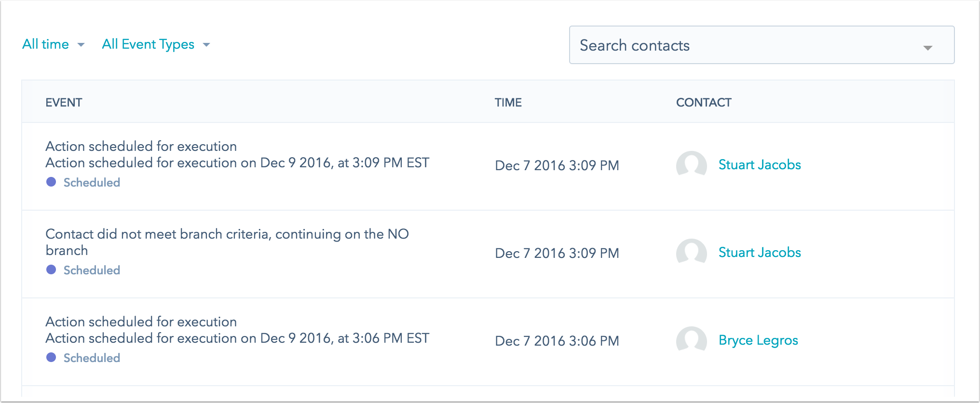Select the NO branch criteria event text
The height and width of the screenshot is (403, 980).
click(x=227, y=242)
